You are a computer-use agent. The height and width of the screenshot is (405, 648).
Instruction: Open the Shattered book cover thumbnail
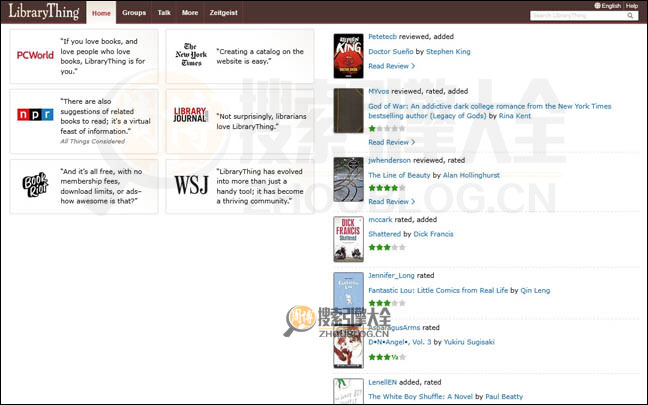348,239
